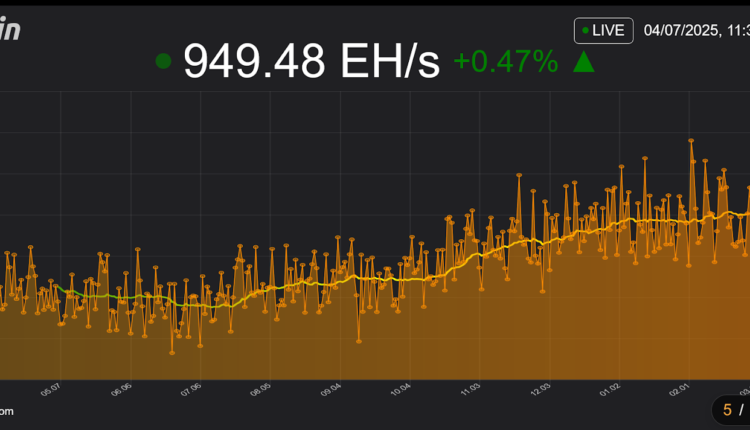Click the 12.03 x-axis date label
750x430 pixels.
click(x=540, y=389)
